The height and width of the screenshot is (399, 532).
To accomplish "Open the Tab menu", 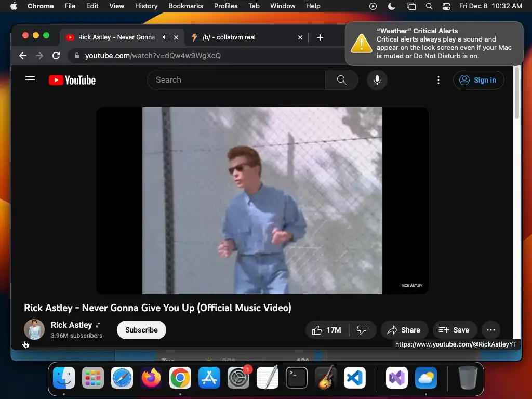I will [x=254, y=6].
